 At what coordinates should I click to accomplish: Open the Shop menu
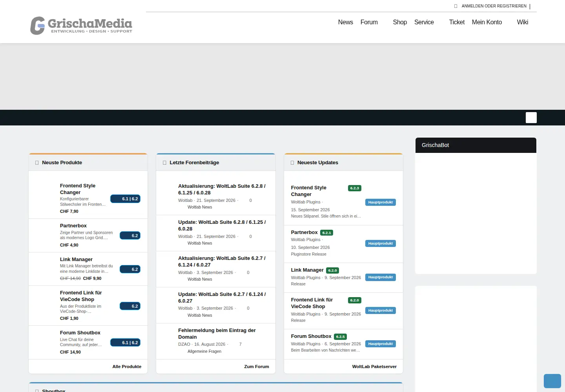(400, 22)
